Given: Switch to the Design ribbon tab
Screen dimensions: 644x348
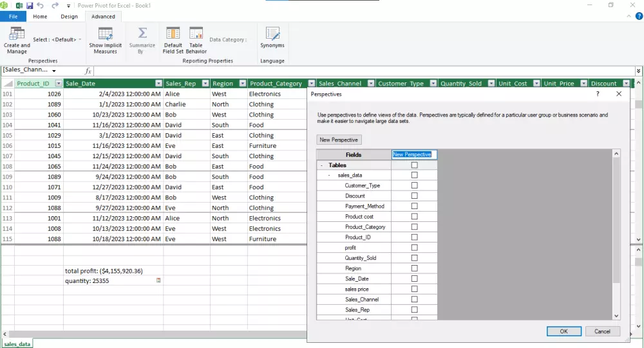Looking at the screenshot, I should click(69, 17).
